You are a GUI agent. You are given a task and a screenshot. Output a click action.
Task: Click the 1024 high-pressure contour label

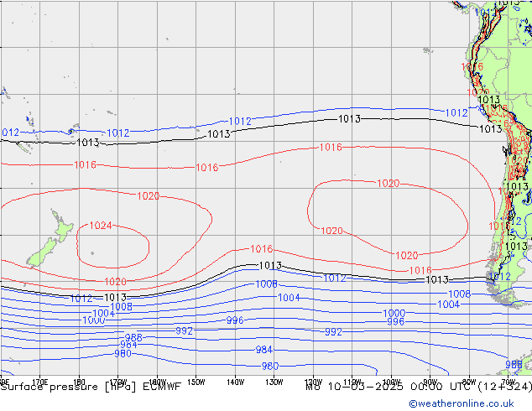101,225
